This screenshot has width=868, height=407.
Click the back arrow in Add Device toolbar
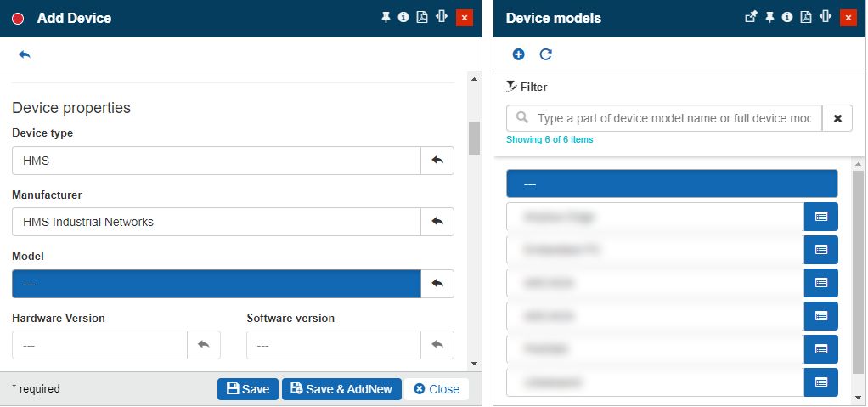(24, 54)
